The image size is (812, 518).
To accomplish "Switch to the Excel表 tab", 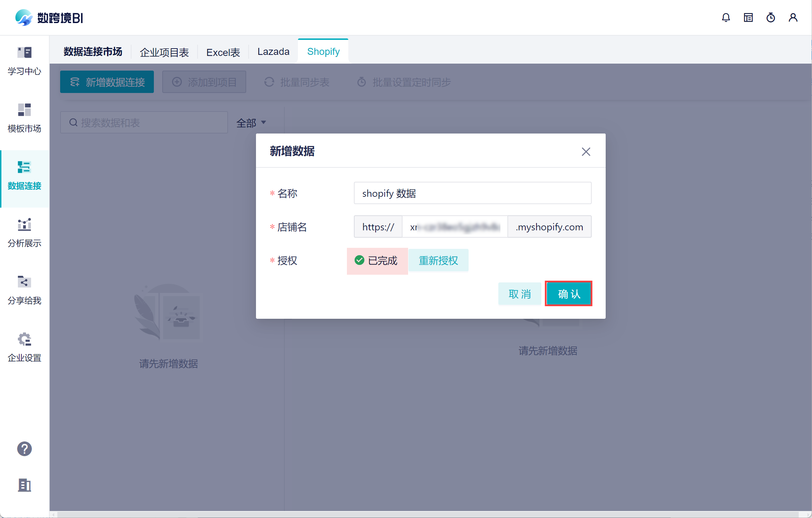I will 223,52.
